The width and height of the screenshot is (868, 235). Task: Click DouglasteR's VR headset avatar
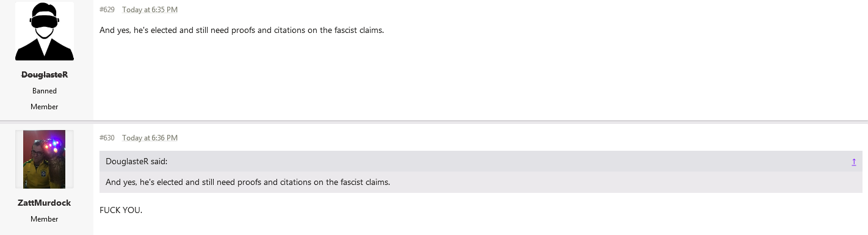pyautogui.click(x=45, y=31)
